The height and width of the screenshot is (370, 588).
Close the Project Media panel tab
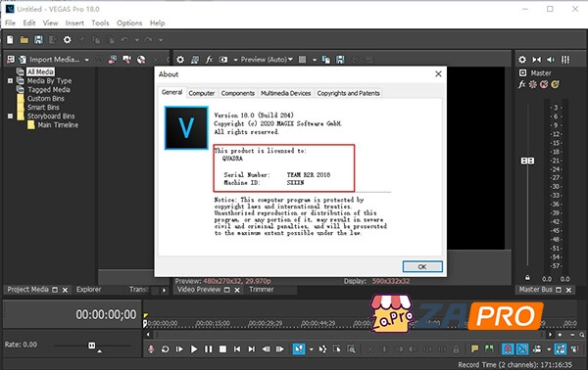click(x=65, y=290)
